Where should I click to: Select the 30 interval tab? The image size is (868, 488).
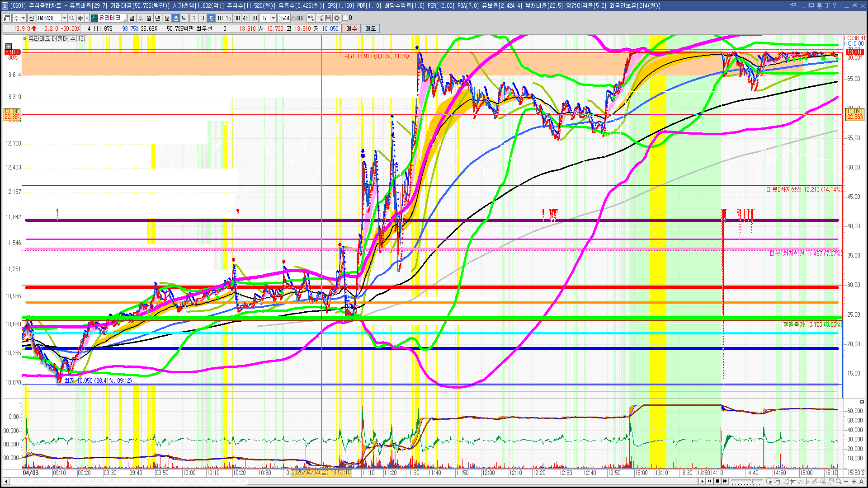click(237, 18)
